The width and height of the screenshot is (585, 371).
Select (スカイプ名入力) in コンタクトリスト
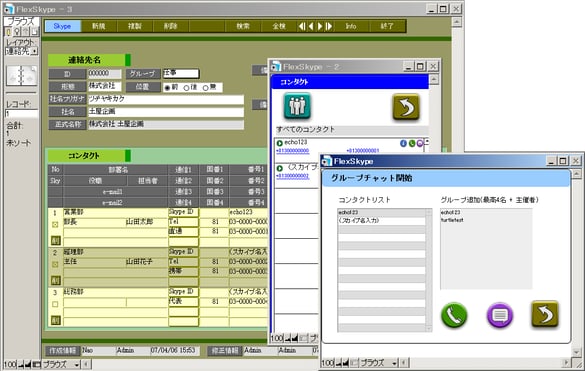point(381,221)
